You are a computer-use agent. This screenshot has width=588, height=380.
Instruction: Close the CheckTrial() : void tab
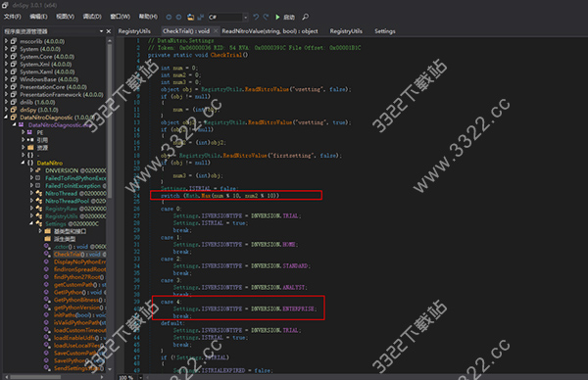(216, 30)
